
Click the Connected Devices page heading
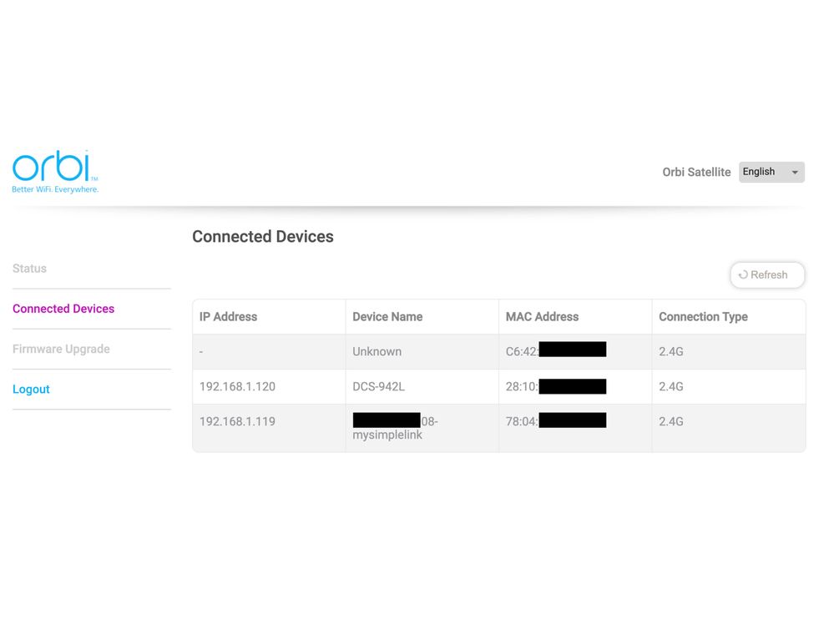263,237
